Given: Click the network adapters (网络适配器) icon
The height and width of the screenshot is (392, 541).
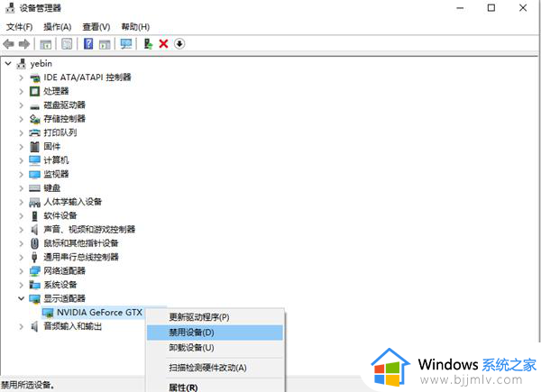Looking at the screenshot, I should (34, 271).
